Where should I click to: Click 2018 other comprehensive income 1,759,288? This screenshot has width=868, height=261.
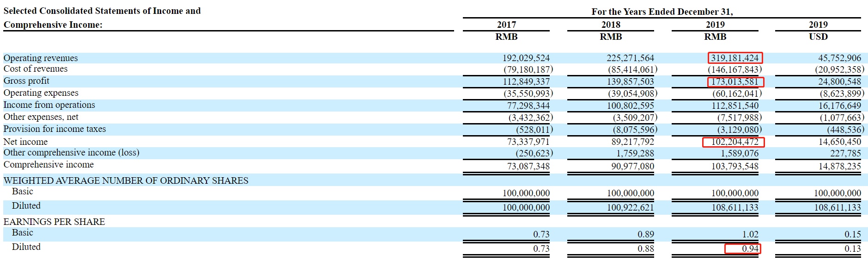pyautogui.click(x=635, y=154)
